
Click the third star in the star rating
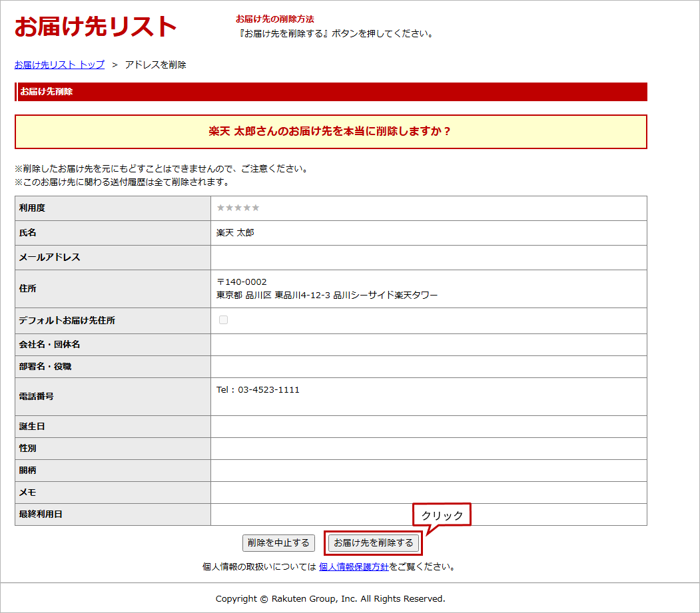[238, 208]
